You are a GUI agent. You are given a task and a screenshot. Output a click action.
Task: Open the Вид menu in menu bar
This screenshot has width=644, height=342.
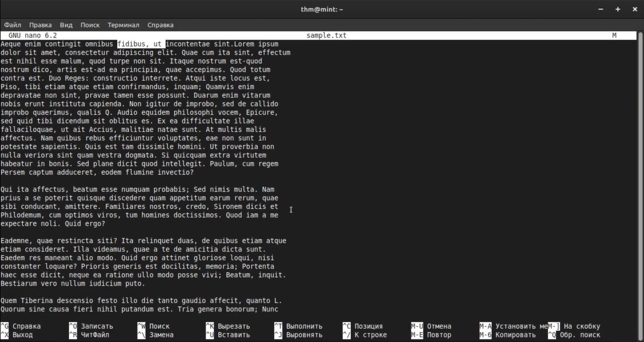pos(66,25)
